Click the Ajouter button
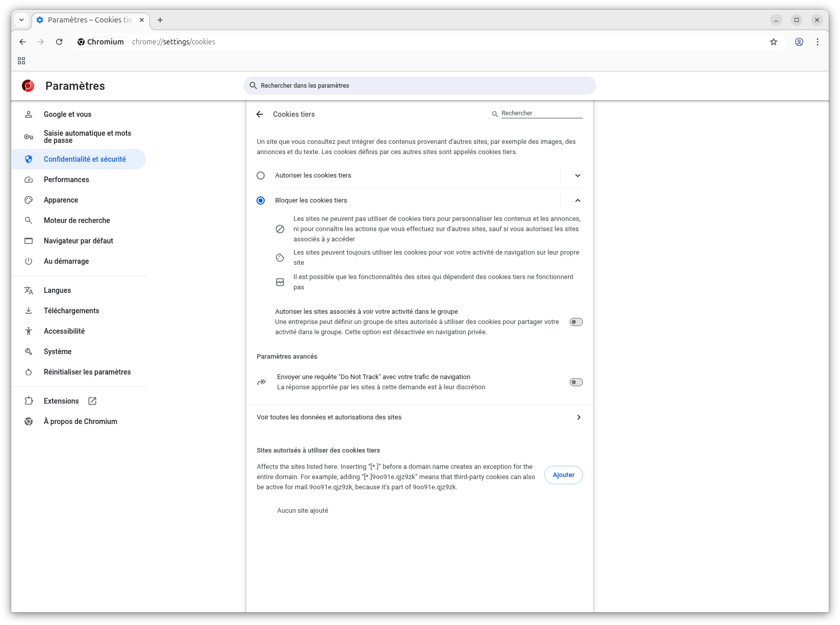This screenshot has height=625, width=840. (563, 475)
